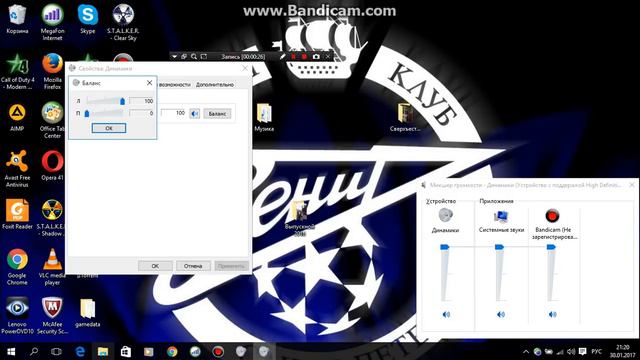Select the Call of Duty 4 shortcut
This screenshot has width=640, height=360.
pyautogui.click(x=17, y=71)
